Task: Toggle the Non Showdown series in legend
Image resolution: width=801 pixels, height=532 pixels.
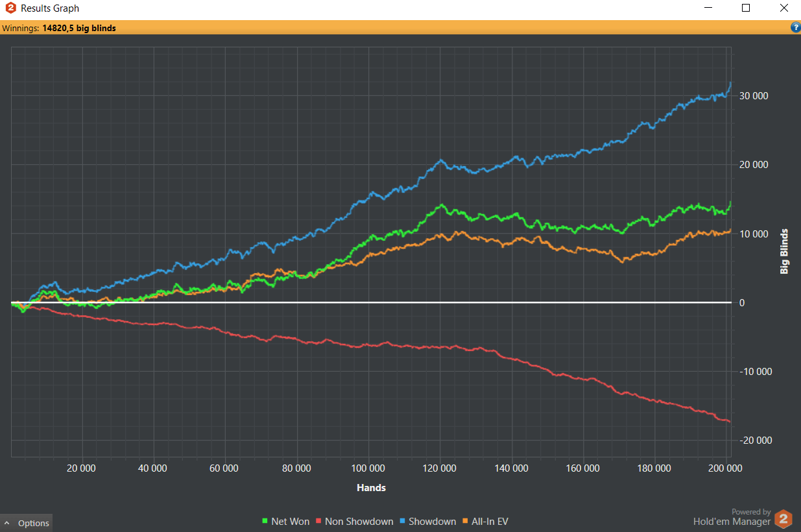Action: pyautogui.click(x=358, y=522)
